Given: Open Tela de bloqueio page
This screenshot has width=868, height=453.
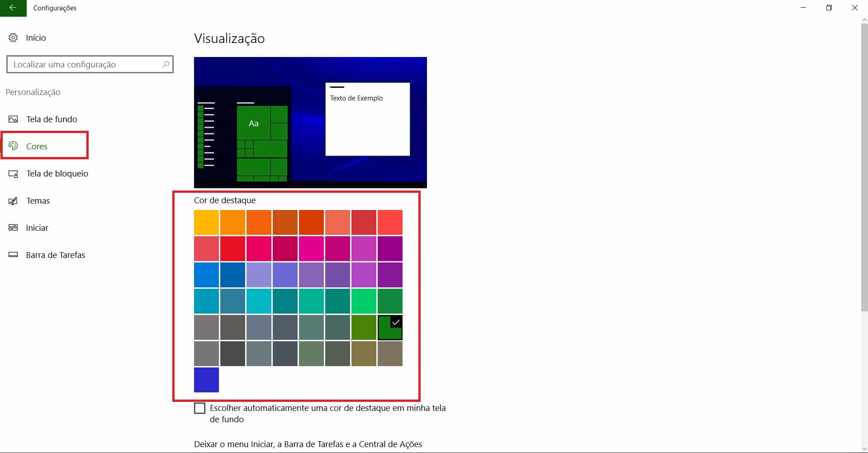Looking at the screenshot, I should [x=57, y=173].
